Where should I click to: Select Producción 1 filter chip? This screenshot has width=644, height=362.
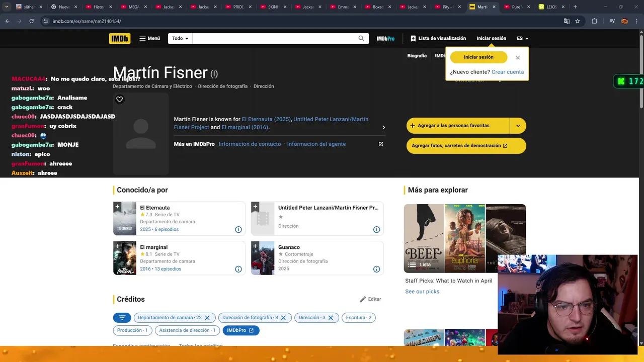[x=132, y=330]
